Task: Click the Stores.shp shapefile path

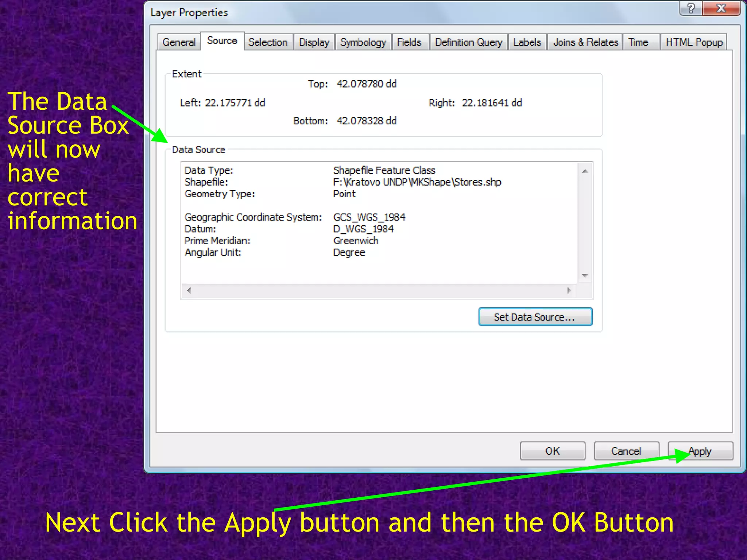Action: (x=417, y=182)
